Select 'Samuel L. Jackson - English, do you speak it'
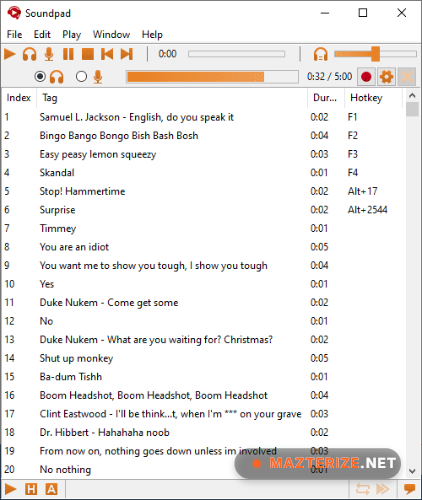Screen dimensions: 422x500 [204, 117]
